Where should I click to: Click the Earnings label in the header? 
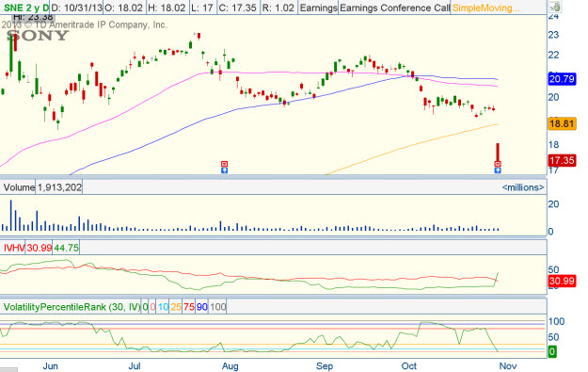tap(318, 8)
